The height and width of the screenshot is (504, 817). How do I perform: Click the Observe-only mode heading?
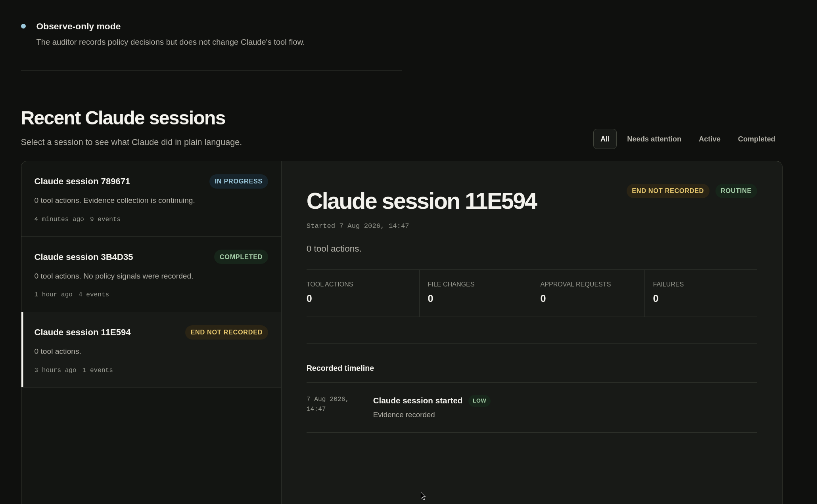[79, 27]
